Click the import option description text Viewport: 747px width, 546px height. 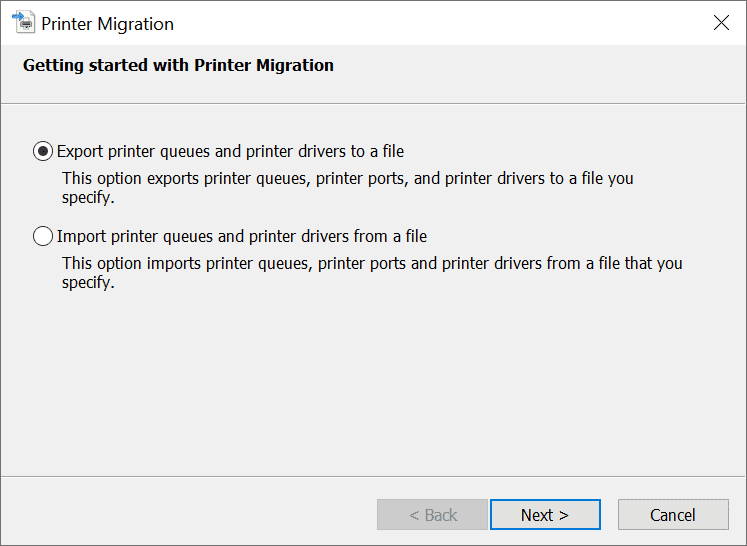[372, 264]
